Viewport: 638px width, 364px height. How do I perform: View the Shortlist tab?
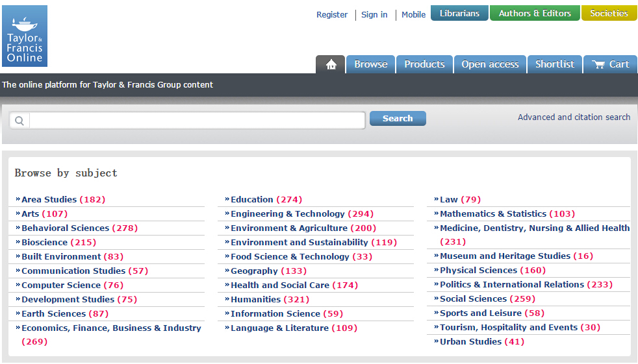click(x=554, y=64)
